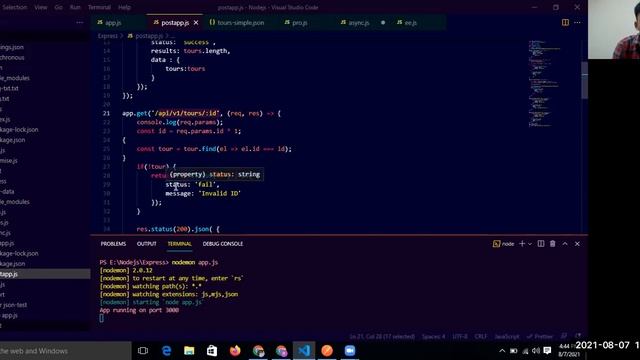The height and width of the screenshot is (360, 640).
Task: Open the Run menu
Action: click(75, 7)
